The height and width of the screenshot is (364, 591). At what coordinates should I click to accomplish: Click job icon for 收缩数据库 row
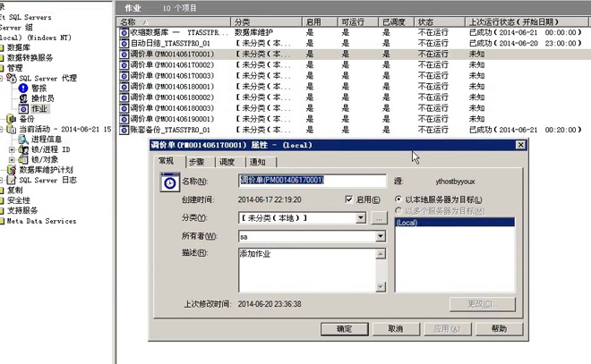[124, 32]
